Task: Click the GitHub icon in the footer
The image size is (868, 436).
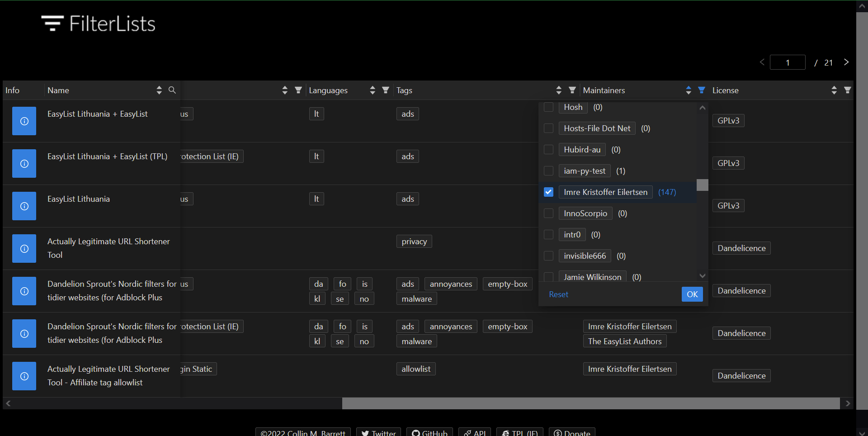Action: coord(416,433)
